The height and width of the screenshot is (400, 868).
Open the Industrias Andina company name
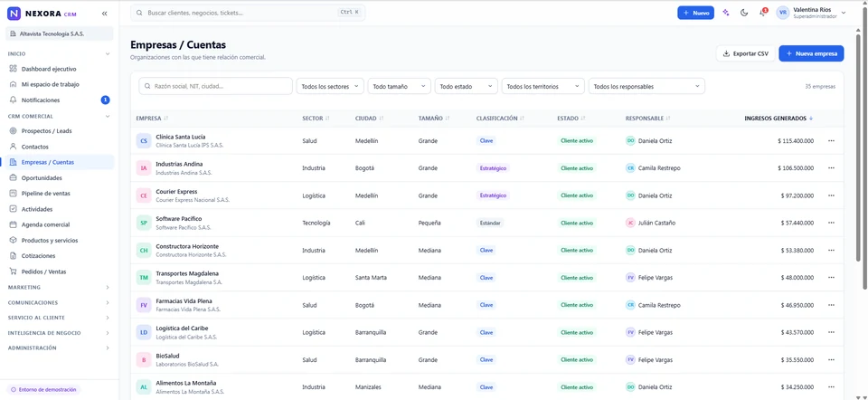pyautogui.click(x=179, y=164)
